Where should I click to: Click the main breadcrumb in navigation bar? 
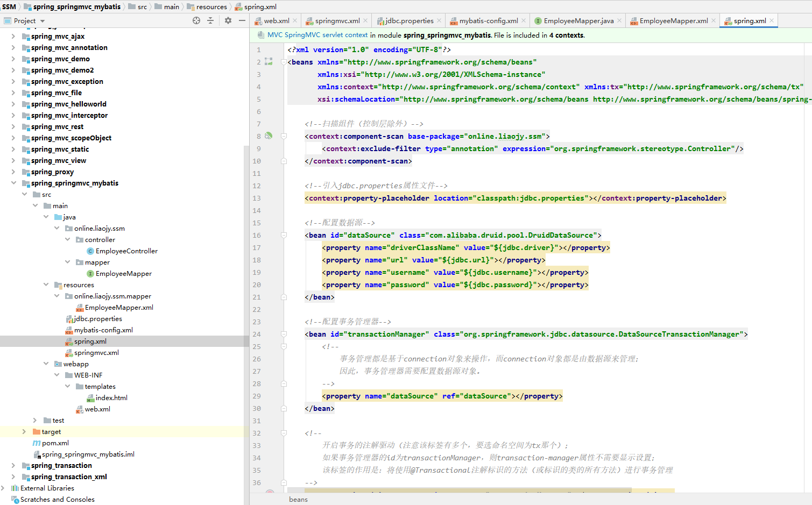(167, 6)
